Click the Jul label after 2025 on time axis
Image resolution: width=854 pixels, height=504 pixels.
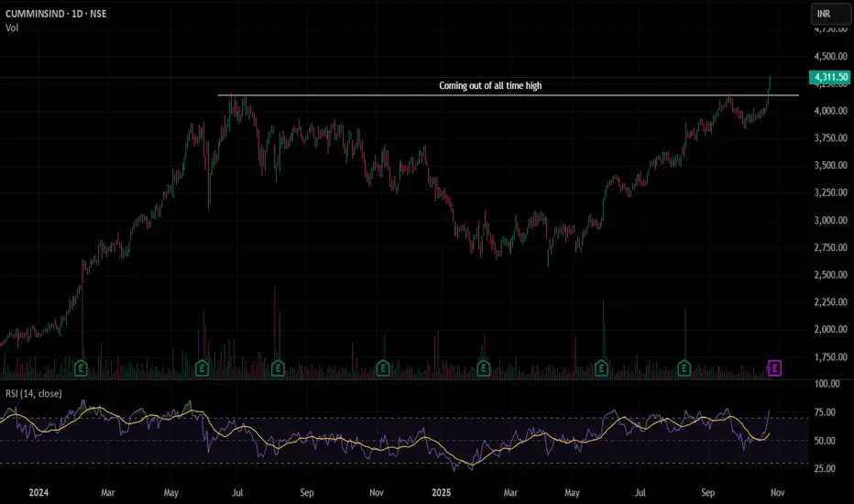coord(640,493)
